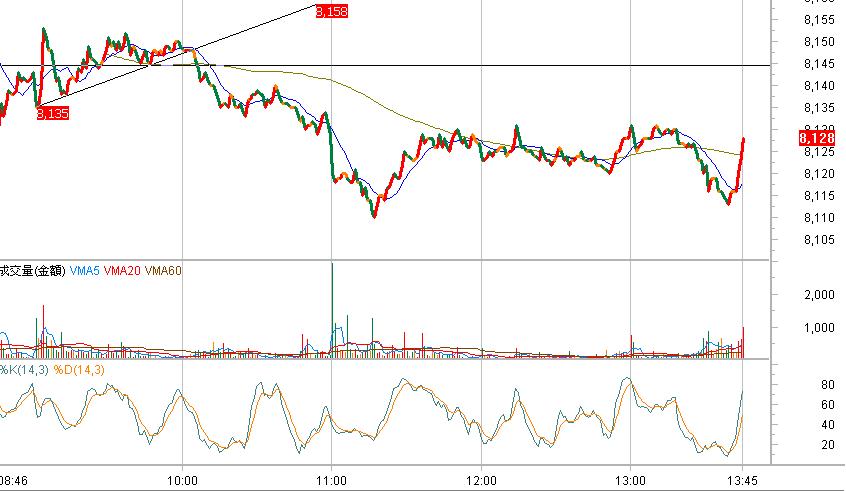
Task: Click the 8,120 price axis value
Action: (x=819, y=174)
